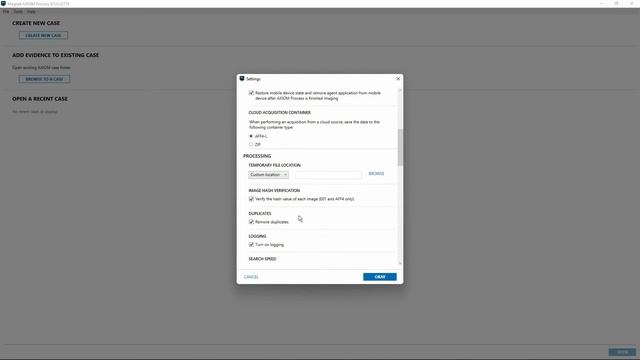Toggle Verify the hash value checkbox
640x360 pixels.
click(251, 199)
